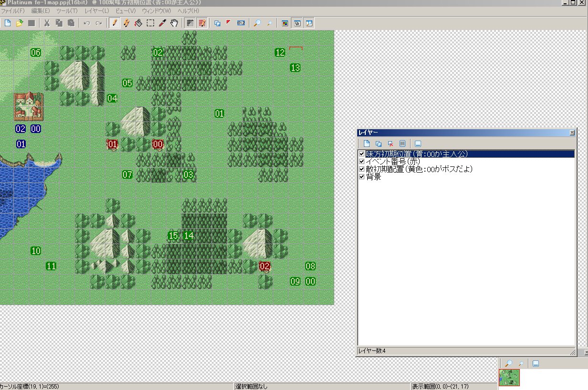Open the ファイル(F) menu

pos(13,10)
